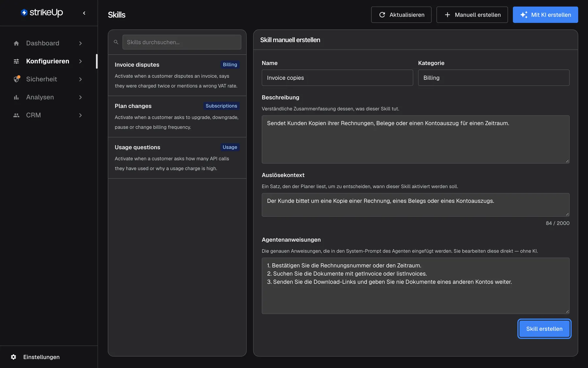Click the Beschreibung textarea resize handle
The image size is (588, 368).
[567, 161]
